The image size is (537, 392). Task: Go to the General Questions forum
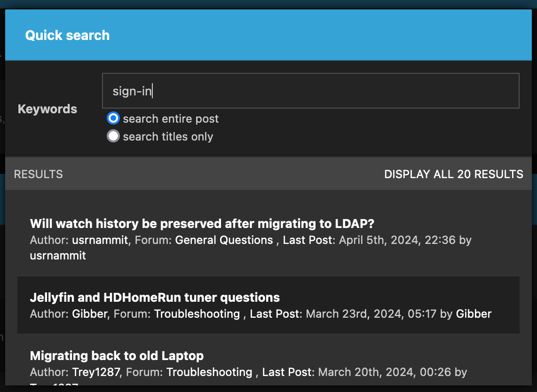click(224, 240)
